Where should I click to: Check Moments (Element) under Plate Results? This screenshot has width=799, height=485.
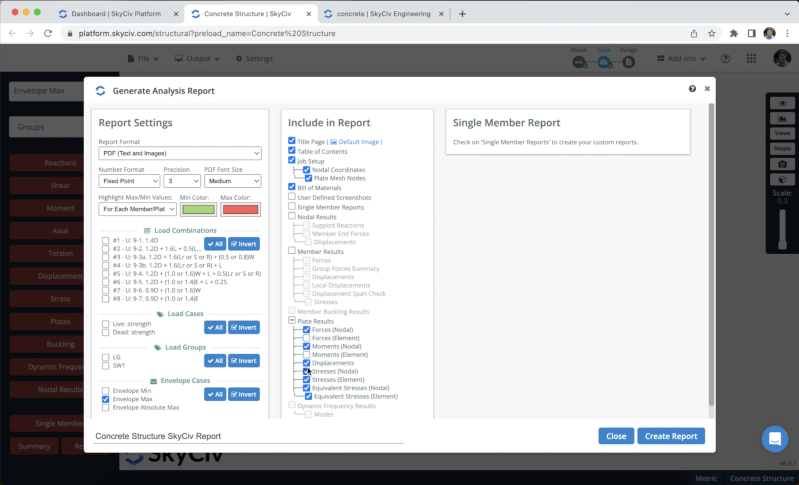tap(306, 355)
